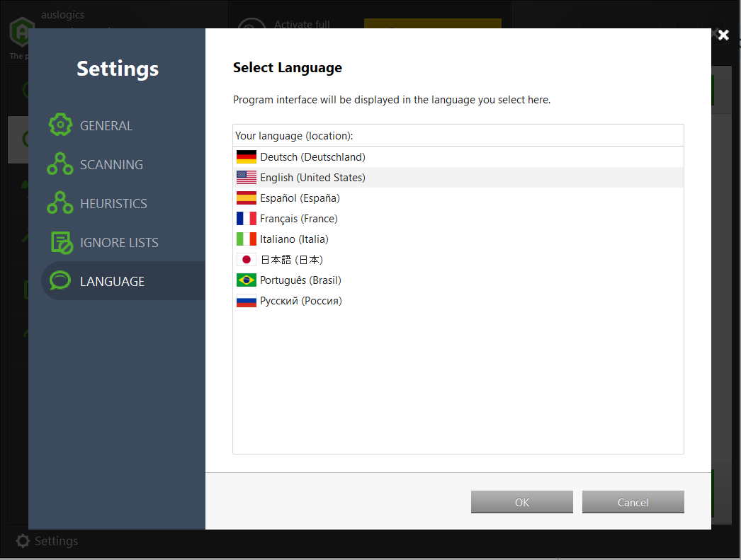
Task: Choose Русский (Россия) as interface language
Action: point(300,300)
